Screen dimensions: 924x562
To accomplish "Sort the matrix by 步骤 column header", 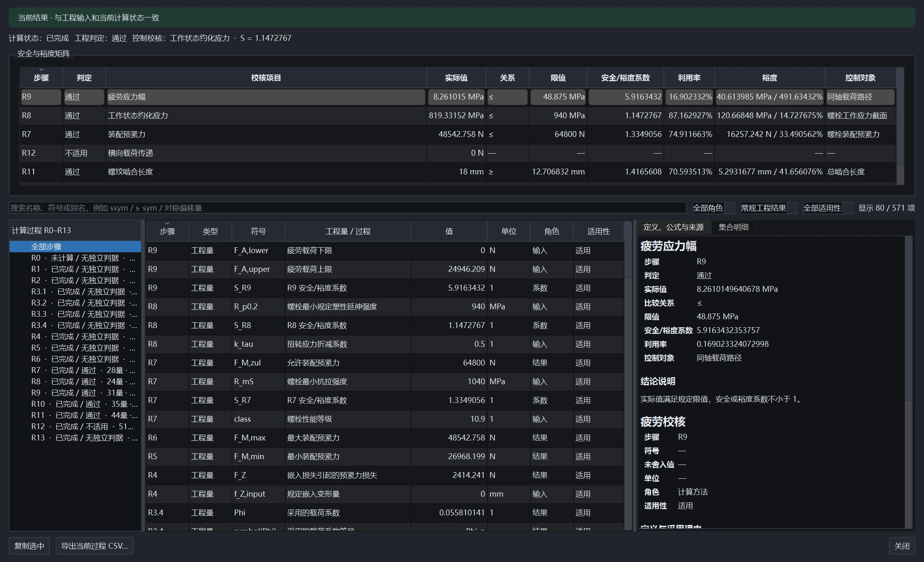I will (41, 78).
